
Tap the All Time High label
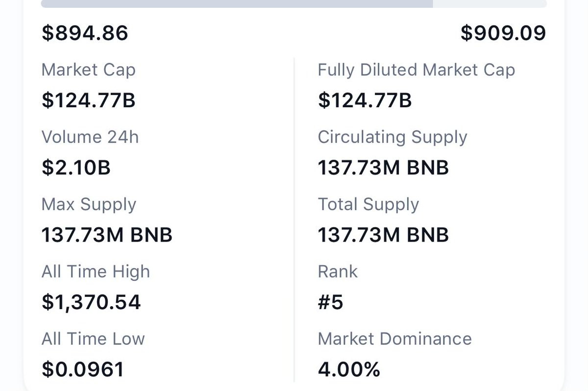coord(96,271)
